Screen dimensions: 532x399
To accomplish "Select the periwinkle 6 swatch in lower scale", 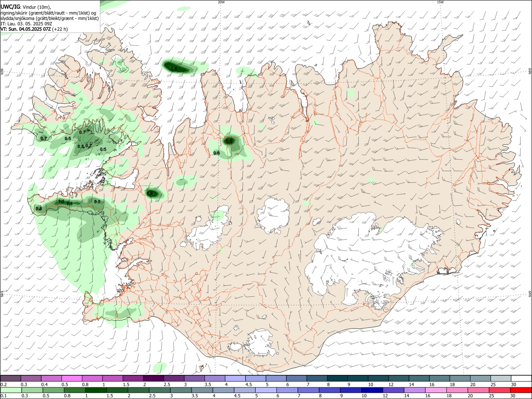I will point(287,390).
